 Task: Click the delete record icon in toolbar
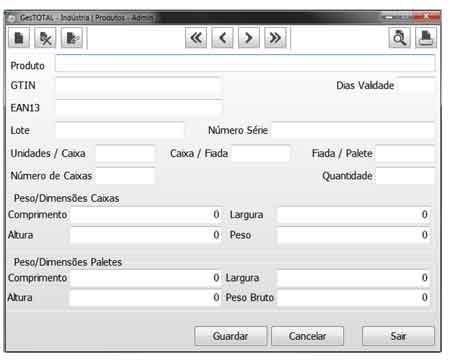pyautogui.click(x=45, y=38)
